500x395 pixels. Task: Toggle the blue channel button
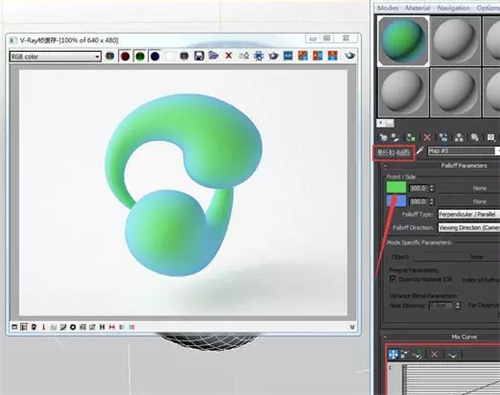tap(155, 56)
